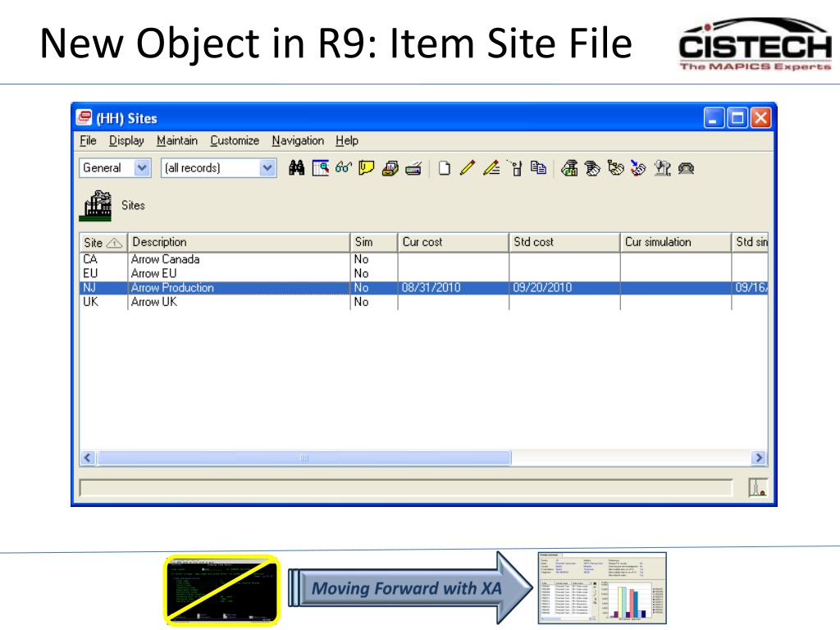
Task: Click the trash bin delete icon
Action: tap(515, 168)
